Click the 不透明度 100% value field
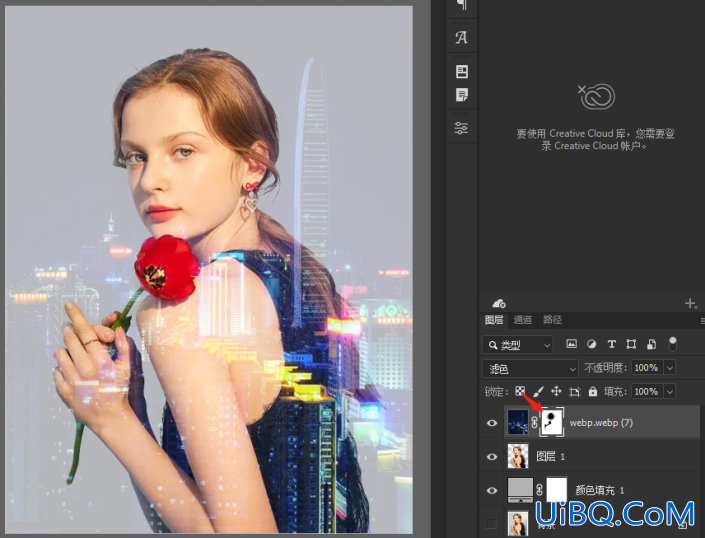Image resolution: width=705 pixels, height=538 pixels. (647, 368)
